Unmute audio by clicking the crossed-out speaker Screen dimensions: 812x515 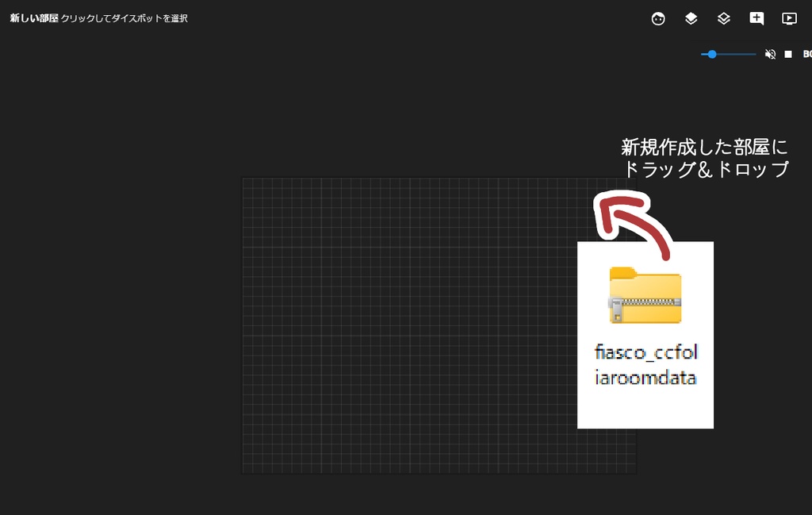769,54
